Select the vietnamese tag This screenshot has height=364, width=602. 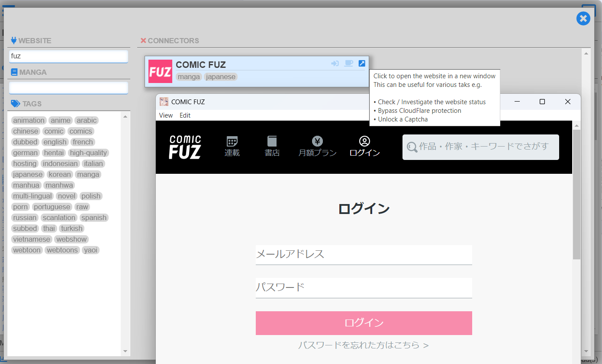tap(32, 239)
